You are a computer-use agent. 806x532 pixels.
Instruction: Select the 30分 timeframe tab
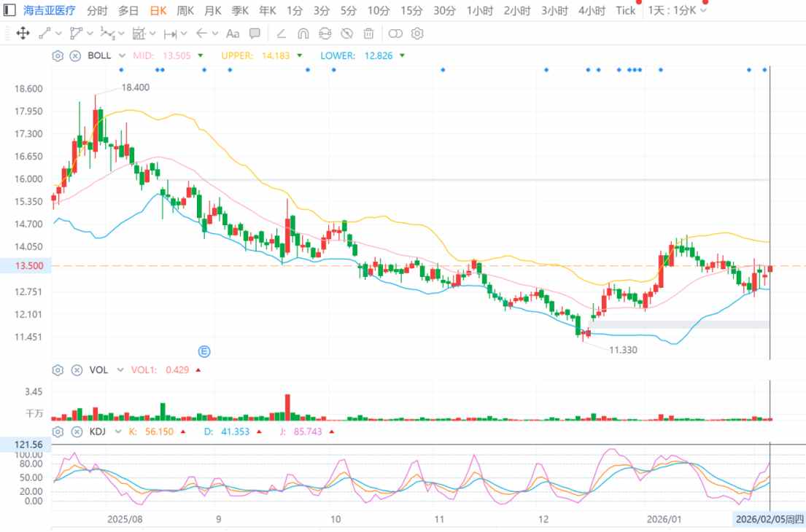444,10
